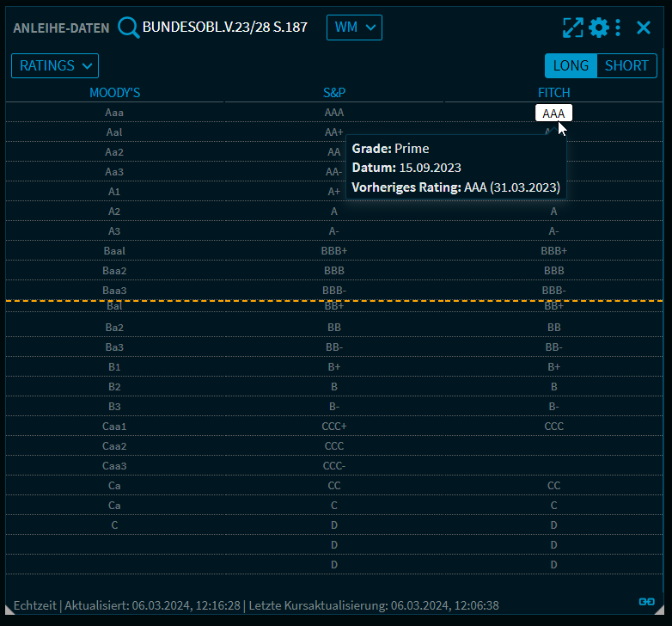Open the settings gear icon
Viewport: 672px width, 626px height.
[598, 28]
